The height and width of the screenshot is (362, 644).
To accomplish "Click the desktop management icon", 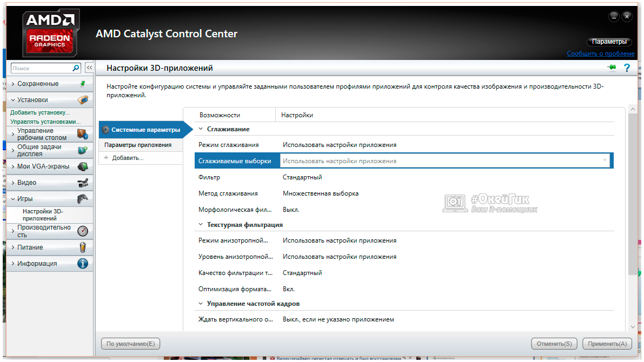I will point(83,134).
